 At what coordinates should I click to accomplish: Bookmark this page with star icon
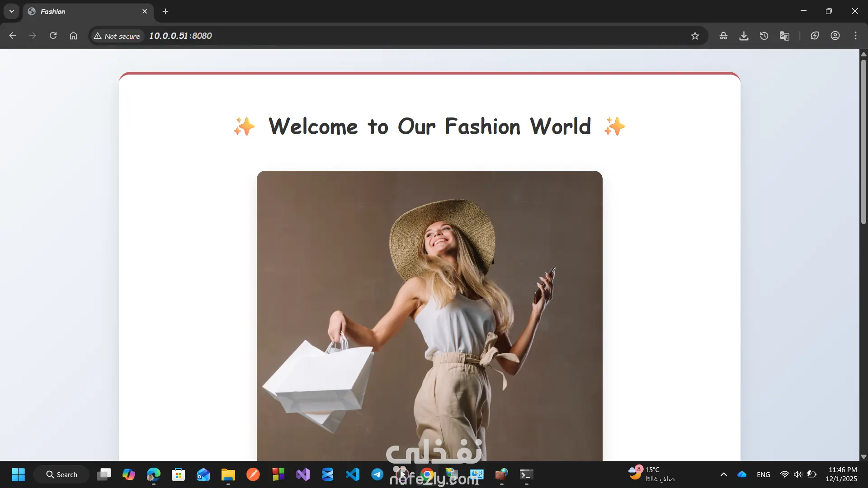coord(695,36)
